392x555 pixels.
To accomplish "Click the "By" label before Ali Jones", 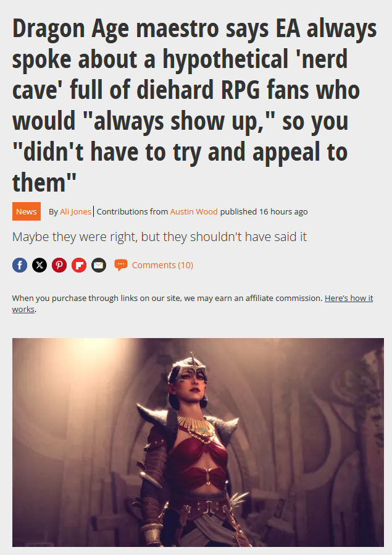I will click(x=53, y=211).
